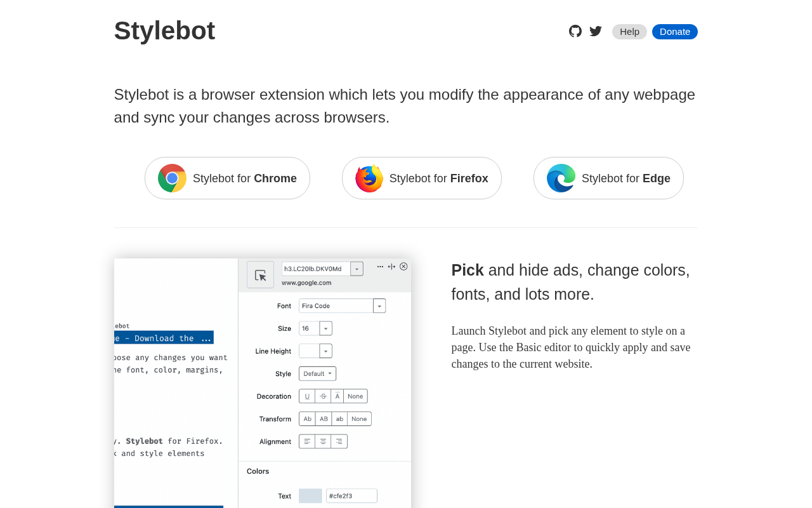Select center text alignment

click(323, 441)
